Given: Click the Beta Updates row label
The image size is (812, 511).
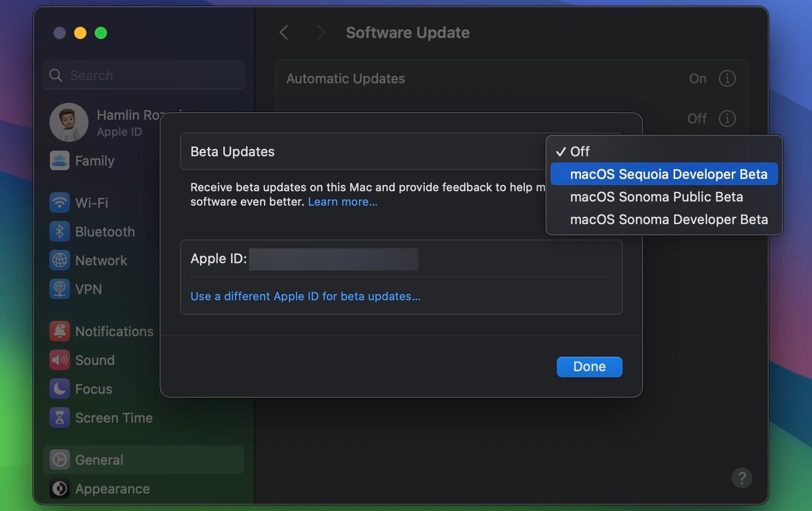Looking at the screenshot, I should click(233, 152).
